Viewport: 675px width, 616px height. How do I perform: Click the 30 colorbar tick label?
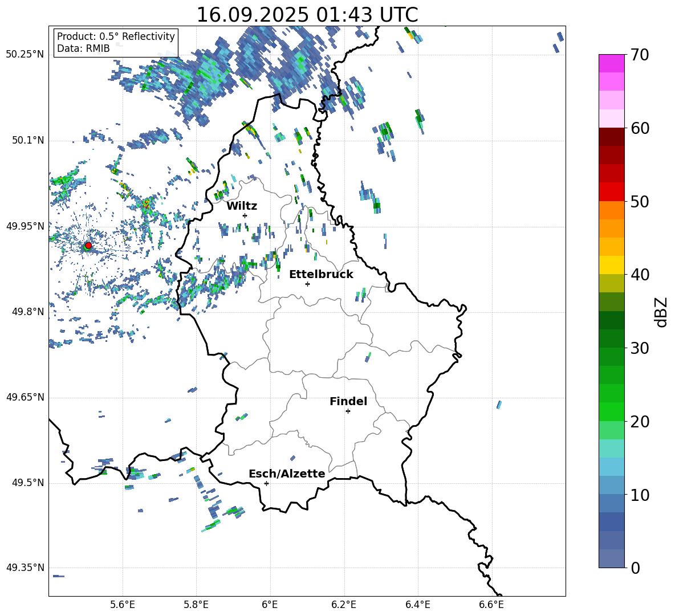tap(639, 348)
